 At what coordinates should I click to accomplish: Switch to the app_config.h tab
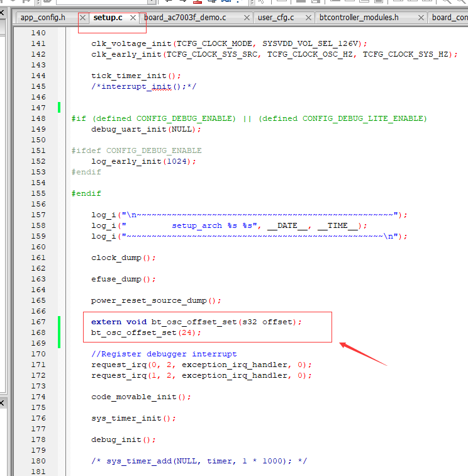pos(43,18)
